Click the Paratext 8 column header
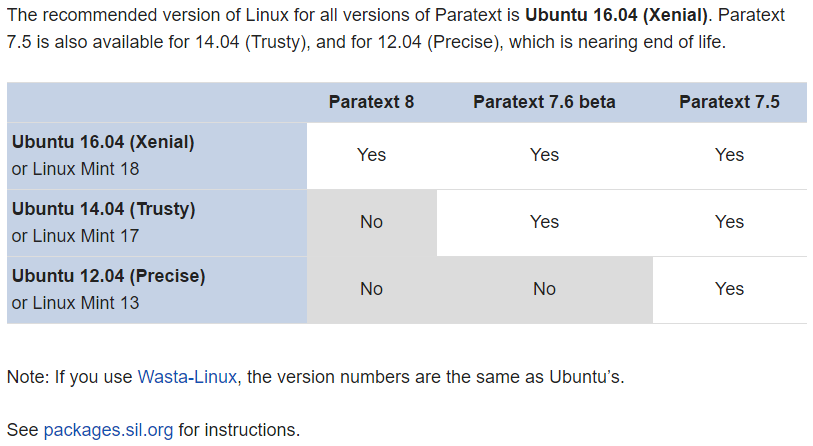The width and height of the screenshot is (813, 446). coord(371,102)
